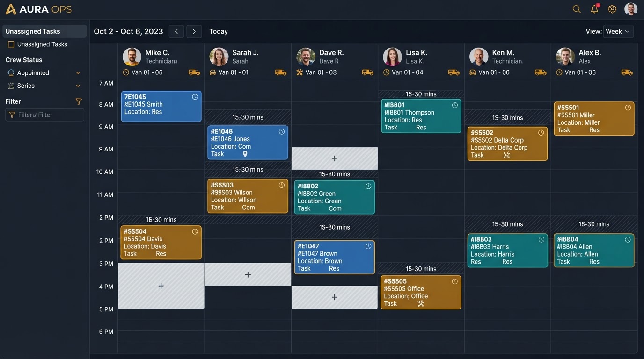Open the Harris task card

point(508,251)
